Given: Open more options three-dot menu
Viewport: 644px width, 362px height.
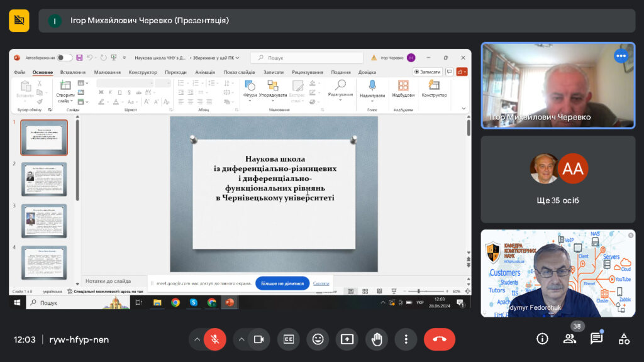Looking at the screenshot, I should 406,339.
